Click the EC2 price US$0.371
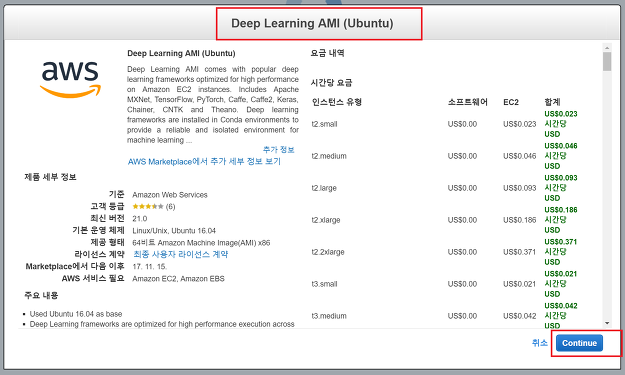This screenshot has width=625, height=375. coord(519,252)
